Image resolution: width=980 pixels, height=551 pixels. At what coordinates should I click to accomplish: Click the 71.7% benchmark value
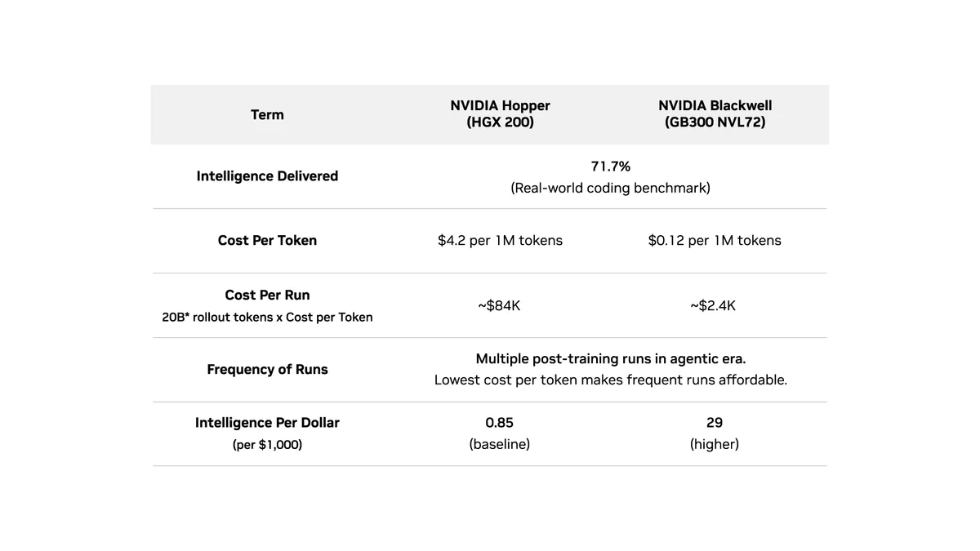(611, 167)
